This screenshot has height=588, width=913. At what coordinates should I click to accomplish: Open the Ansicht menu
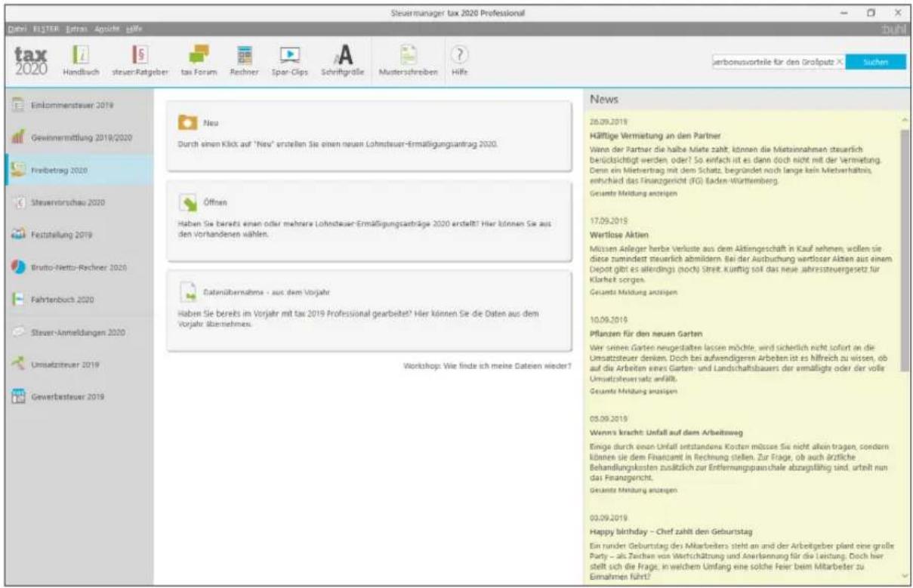(107, 28)
